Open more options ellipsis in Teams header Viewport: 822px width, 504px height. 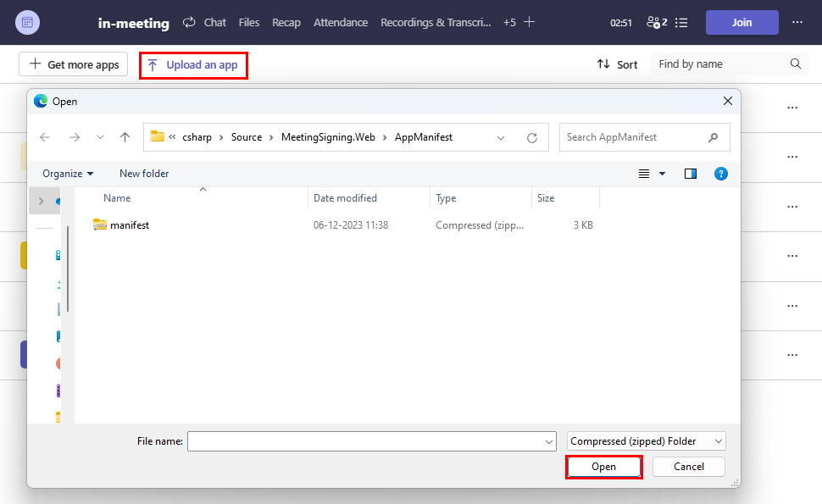[x=797, y=22]
